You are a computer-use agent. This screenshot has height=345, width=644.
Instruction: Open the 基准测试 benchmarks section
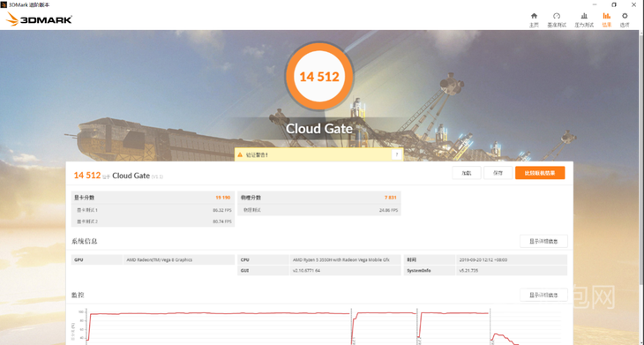[x=557, y=19]
